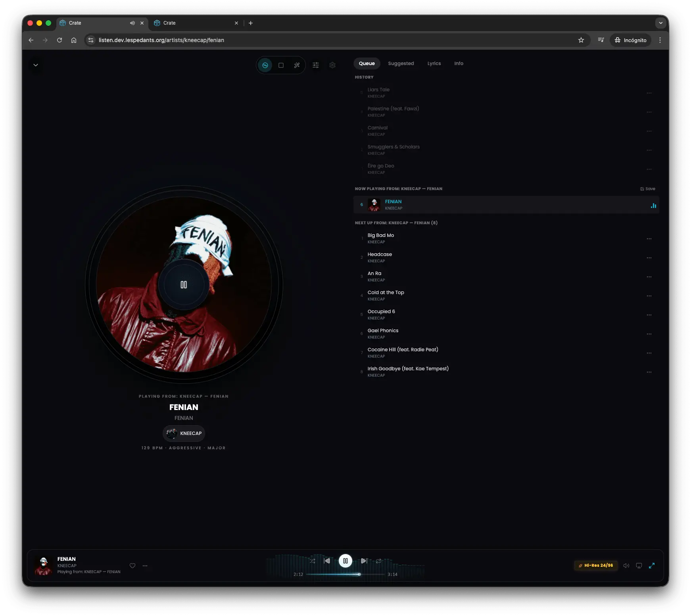The height and width of the screenshot is (616, 691).
Task: Play Cold at the Top from queue
Action: tap(506, 296)
